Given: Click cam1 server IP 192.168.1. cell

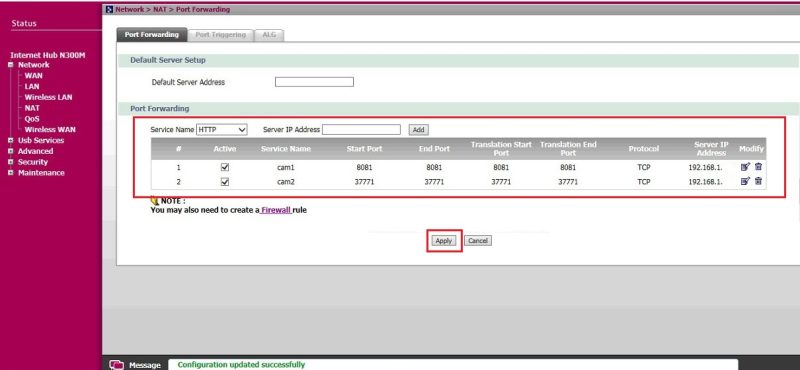Looking at the screenshot, I should click(706, 167).
